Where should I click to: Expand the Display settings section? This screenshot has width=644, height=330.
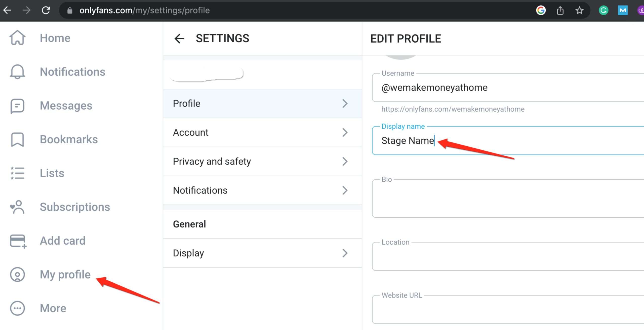point(261,253)
